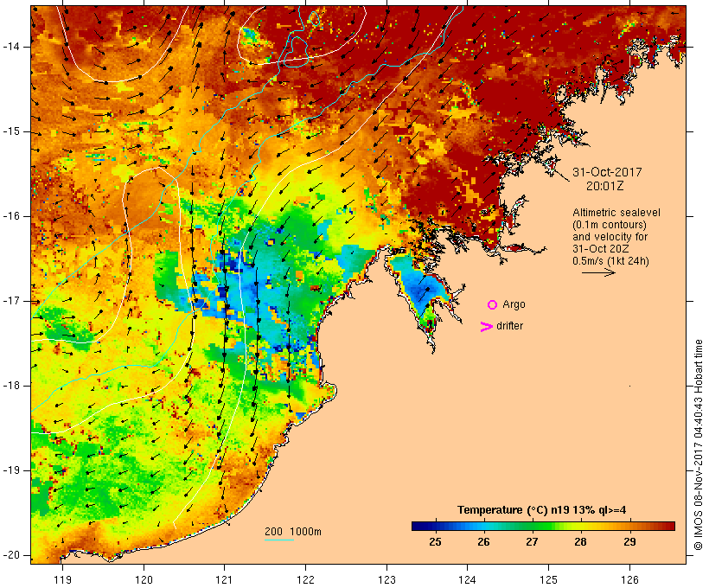This screenshot has height=588, width=709.
Task: Click the '(0.1m contours)' text line
Action: (x=610, y=225)
